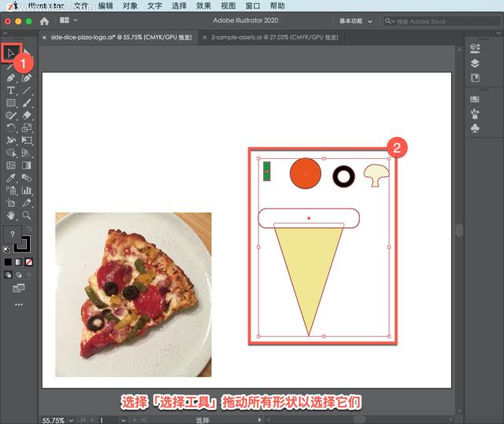Viewport: 504px width, 424px height.
Task: Select the Column Graph tool
Action: pos(27,190)
